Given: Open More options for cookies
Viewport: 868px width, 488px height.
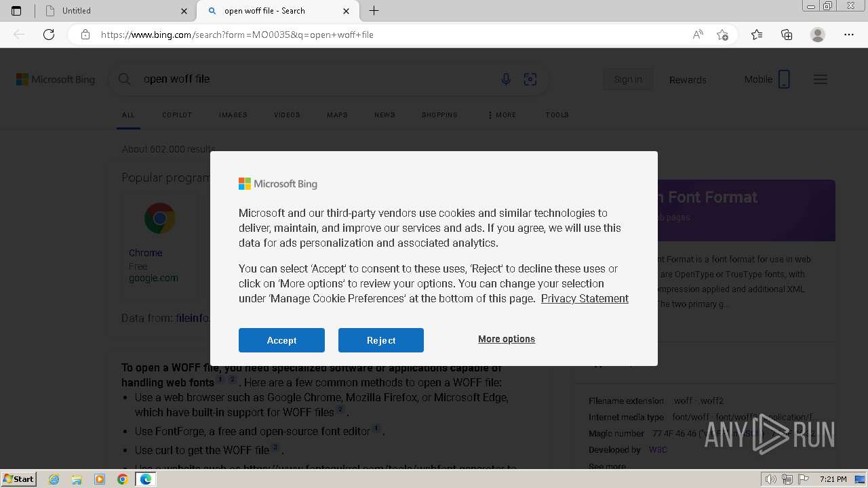Looking at the screenshot, I should [507, 339].
